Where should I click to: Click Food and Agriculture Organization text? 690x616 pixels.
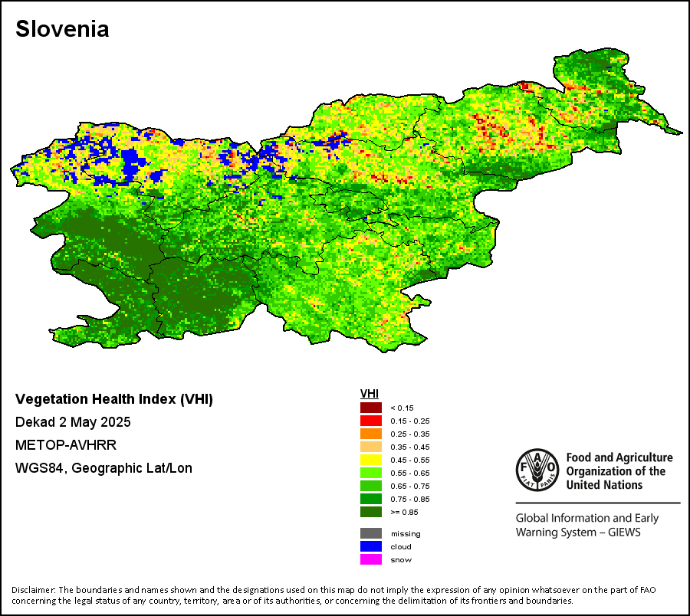click(619, 471)
